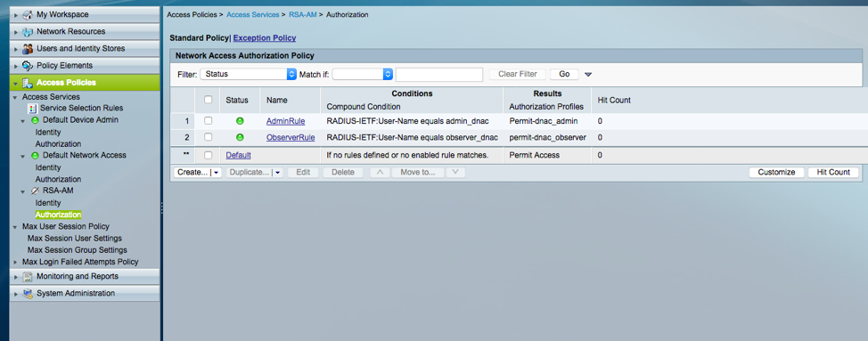Click green status icon beside Default Network Access
Image resolution: width=868 pixels, height=341 pixels.
tap(35, 155)
